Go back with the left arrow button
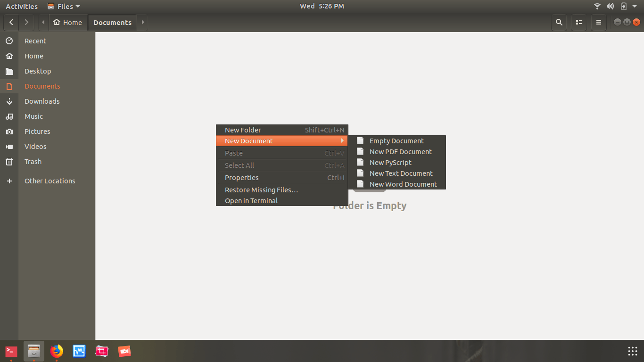Screen dimensions: 644x362 click(11, 22)
